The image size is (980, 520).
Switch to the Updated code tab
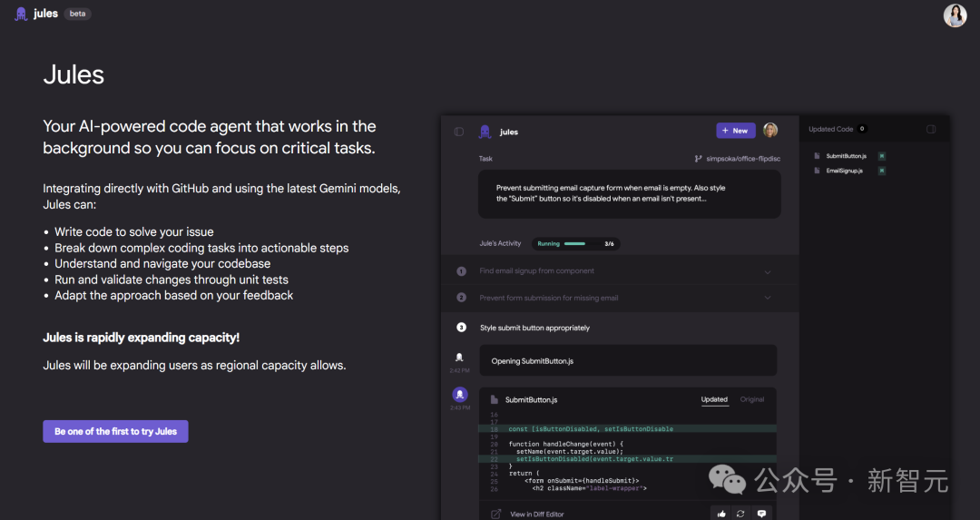714,399
